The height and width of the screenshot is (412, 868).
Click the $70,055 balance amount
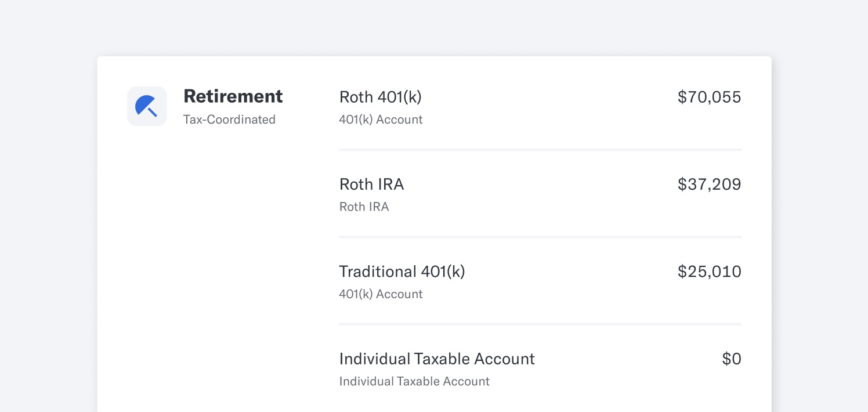tap(709, 97)
